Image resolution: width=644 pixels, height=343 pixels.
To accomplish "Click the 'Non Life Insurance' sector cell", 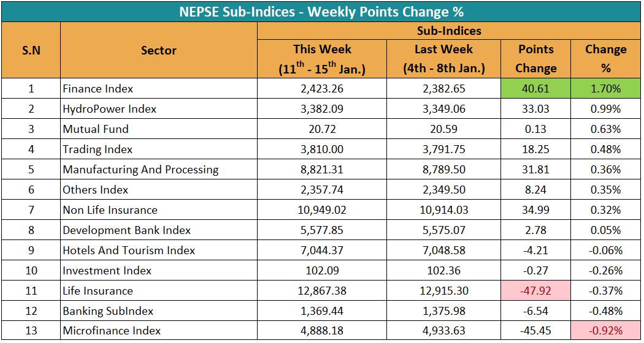I will point(110,210).
